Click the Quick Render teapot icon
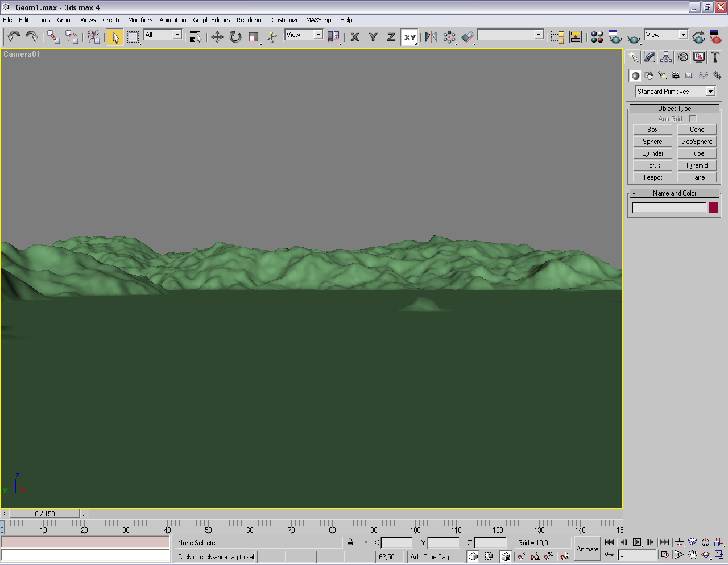Image resolution: width=728 pixels, height=565 pixels. point(633,38)
